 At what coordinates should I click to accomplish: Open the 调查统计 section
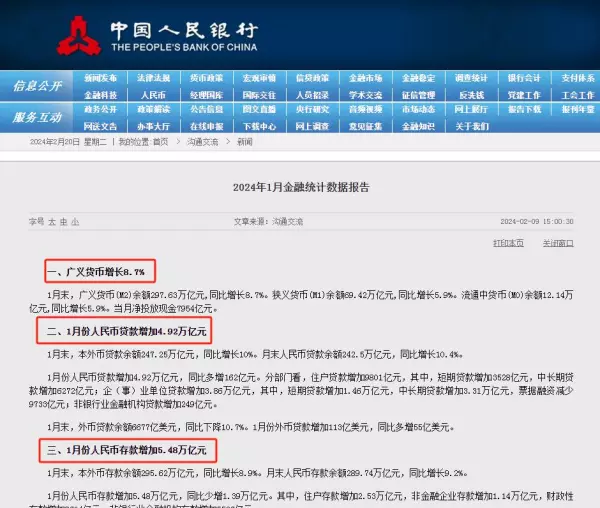coord(471,78)
